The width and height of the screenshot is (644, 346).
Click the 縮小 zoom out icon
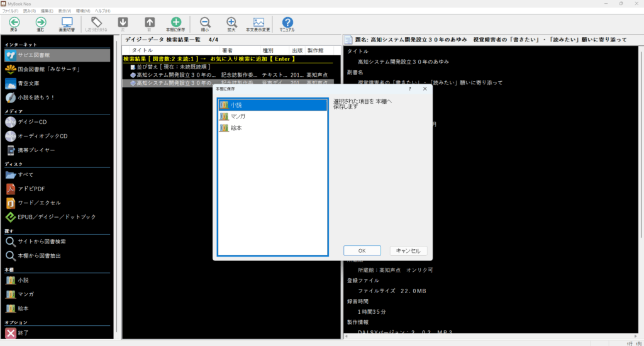(204, 24)
